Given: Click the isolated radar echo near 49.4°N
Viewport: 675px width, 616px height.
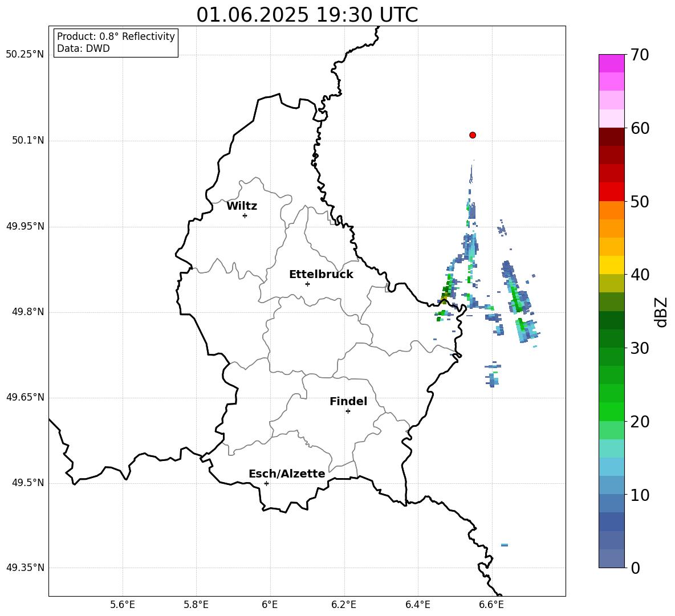Looking at the screenshot, I should point(505,545).
